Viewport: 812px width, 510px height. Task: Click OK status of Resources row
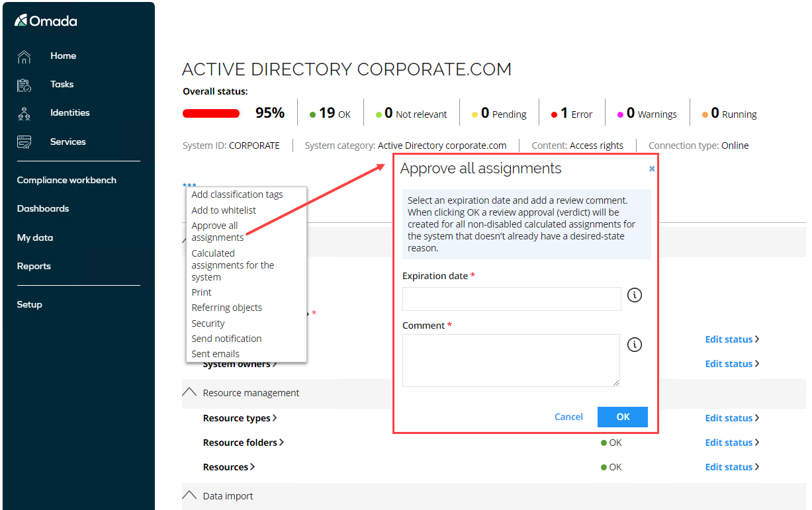[x=611, y=467]
